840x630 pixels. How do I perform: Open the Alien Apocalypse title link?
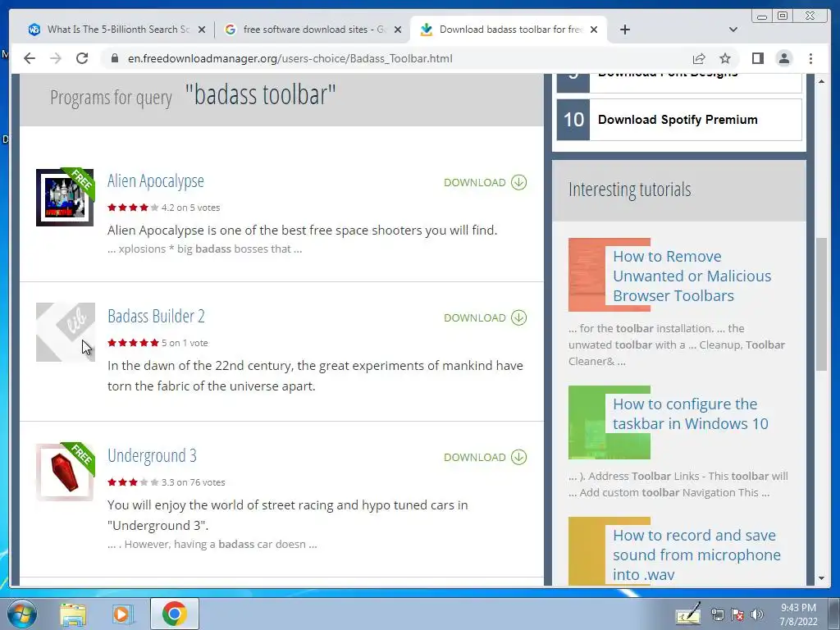(x=155, y=181)
